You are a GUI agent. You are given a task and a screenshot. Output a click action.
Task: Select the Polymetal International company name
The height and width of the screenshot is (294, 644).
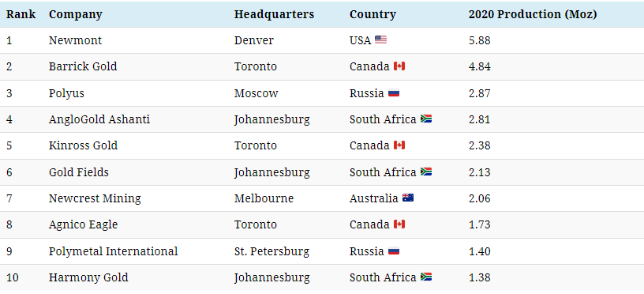[x=114, y=251]
